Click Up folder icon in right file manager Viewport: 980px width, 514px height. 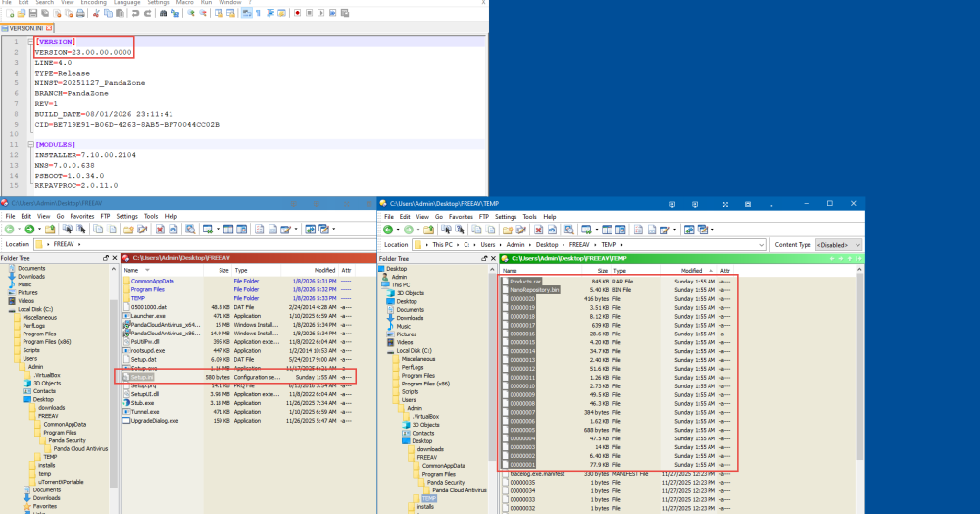[428, 230]
